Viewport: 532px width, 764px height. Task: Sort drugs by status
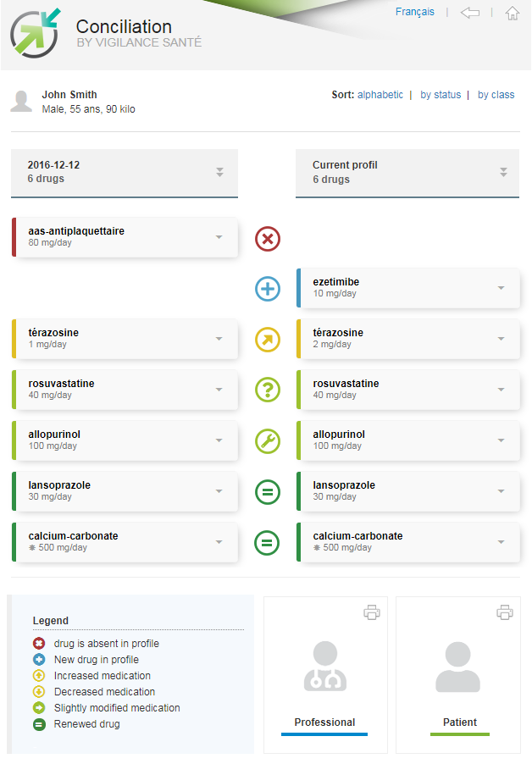[441, 95]
